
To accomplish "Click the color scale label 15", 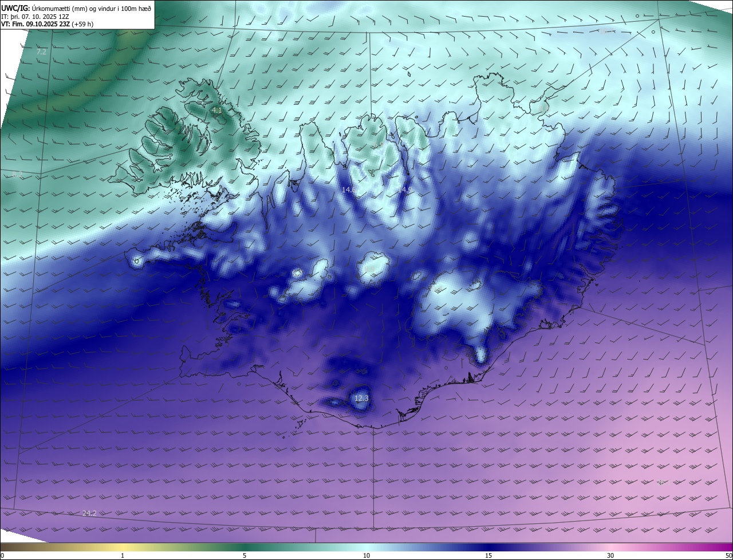I will tap(488, 555).
